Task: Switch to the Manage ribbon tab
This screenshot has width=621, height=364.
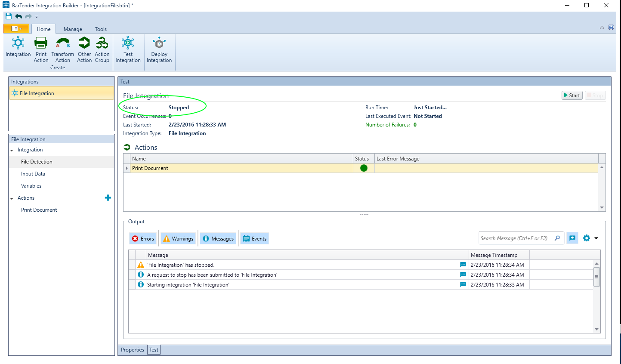Action: pos(73,29)
